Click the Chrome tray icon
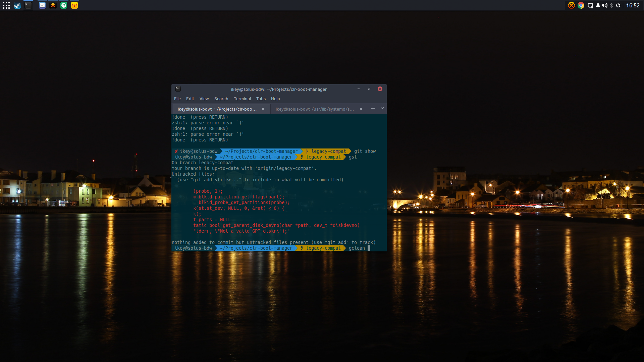 581,5
